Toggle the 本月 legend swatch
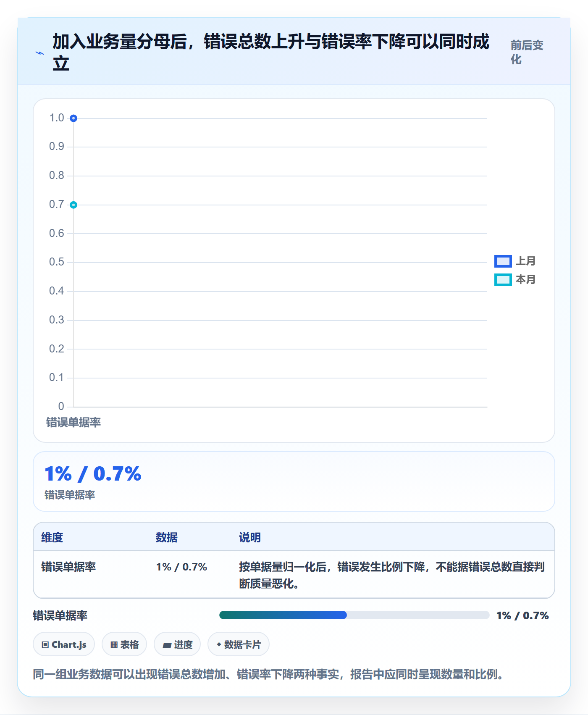 point(503,279)
